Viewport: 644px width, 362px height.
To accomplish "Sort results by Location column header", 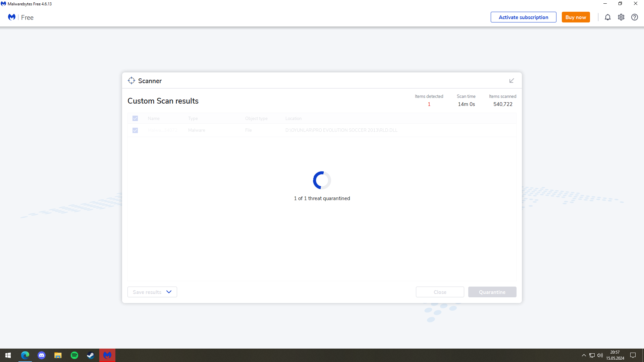I will 293,119.
